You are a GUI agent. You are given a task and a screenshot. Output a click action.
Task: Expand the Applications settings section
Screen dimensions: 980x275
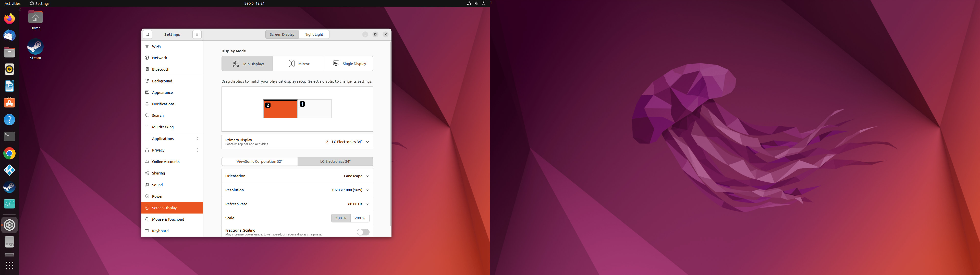[x=172, y=139]
